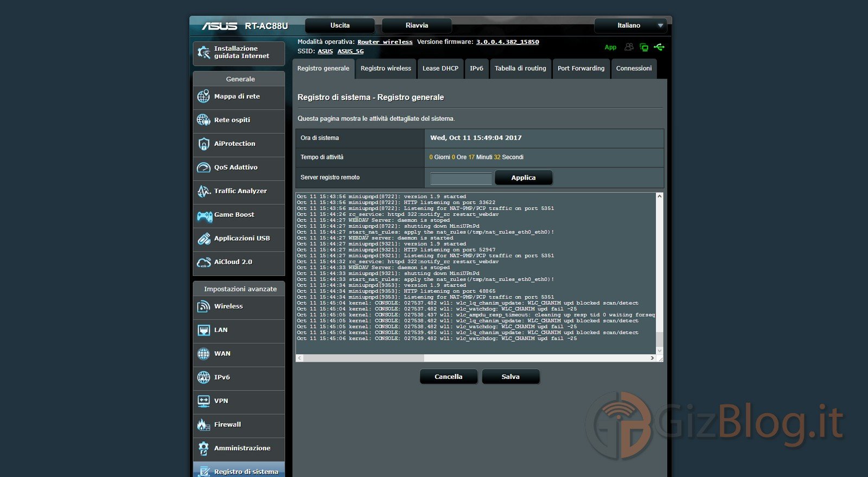Click the system time 'Wed, Oct 11 15:49:04 2017'
This screenshot has width=868, height=477.
(476, 138)
